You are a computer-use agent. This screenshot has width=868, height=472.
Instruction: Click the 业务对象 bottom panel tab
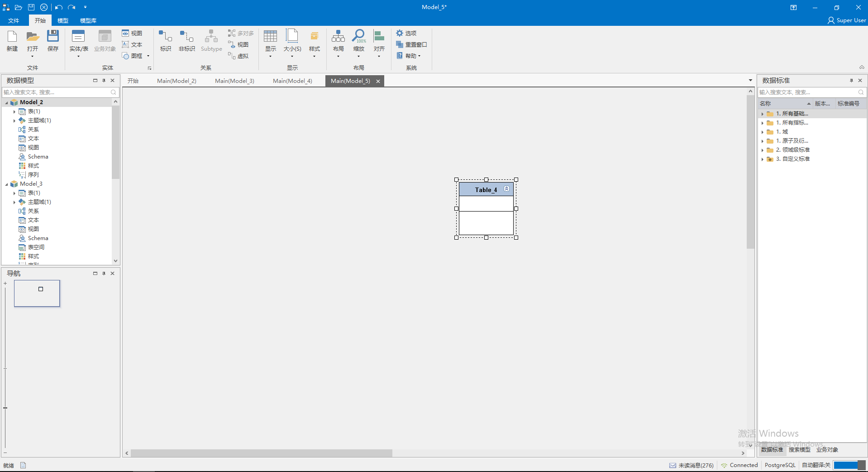(827, 449)
